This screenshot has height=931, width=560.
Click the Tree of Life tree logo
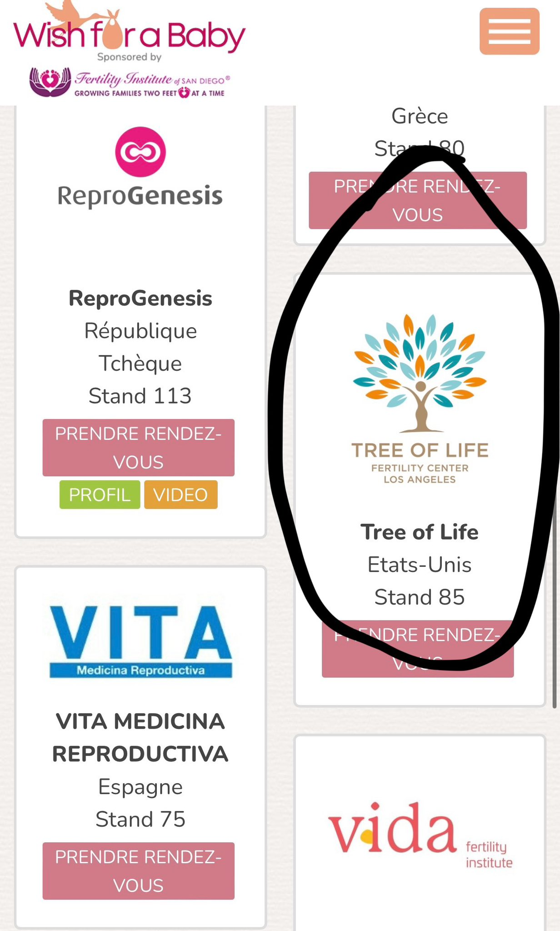420,373
